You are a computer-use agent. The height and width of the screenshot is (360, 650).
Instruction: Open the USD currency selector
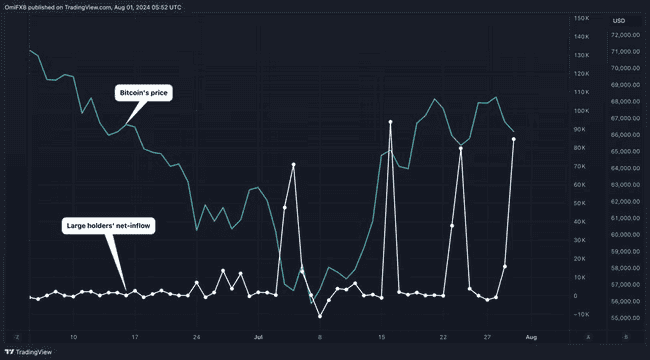(618, 21)
